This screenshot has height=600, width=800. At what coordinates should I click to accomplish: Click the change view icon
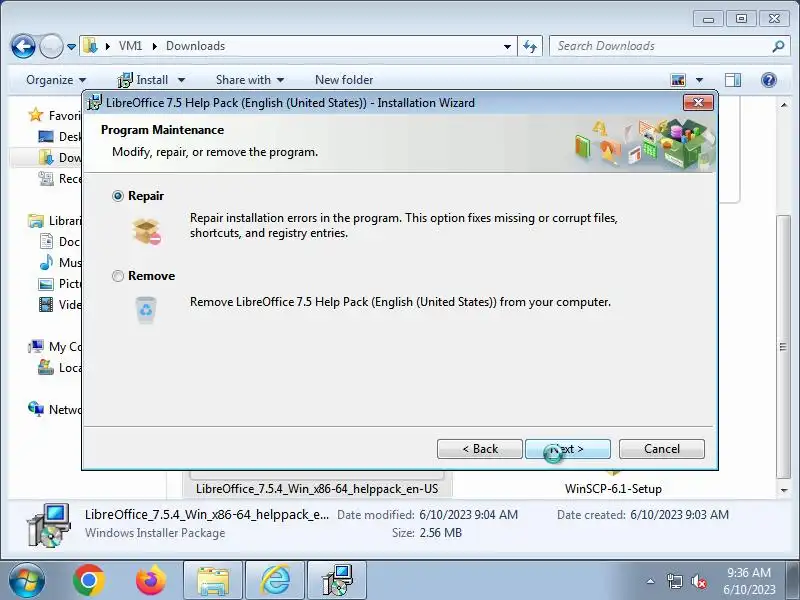(x=678, y=80)
